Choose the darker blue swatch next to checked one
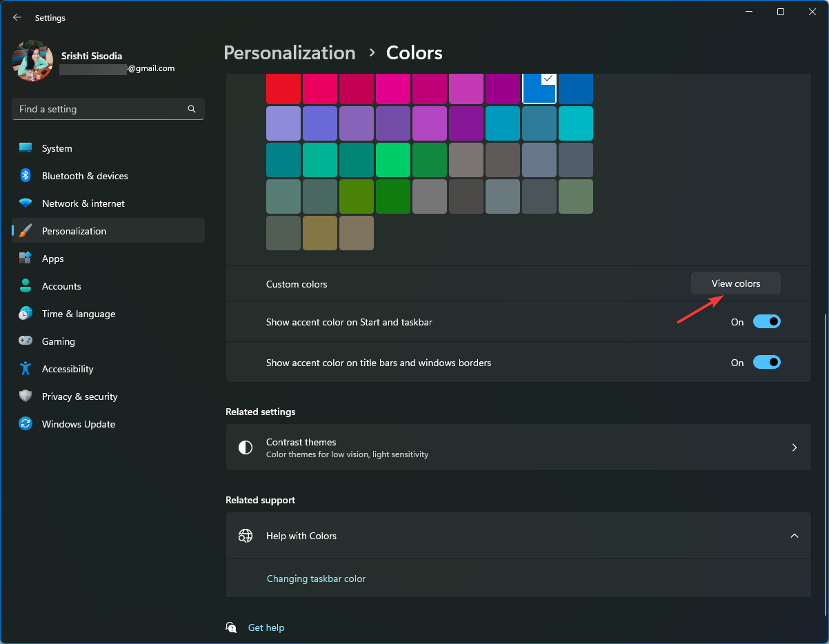 coord(576,88)
